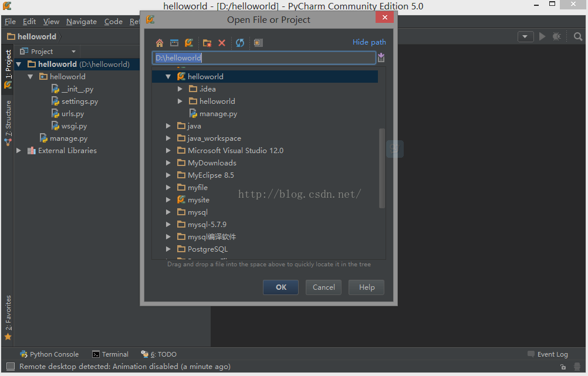The width and height of the screenshot is (588, 376).
Task: Refresh the file tree in dialog
Action: click(x=240, y=43)
